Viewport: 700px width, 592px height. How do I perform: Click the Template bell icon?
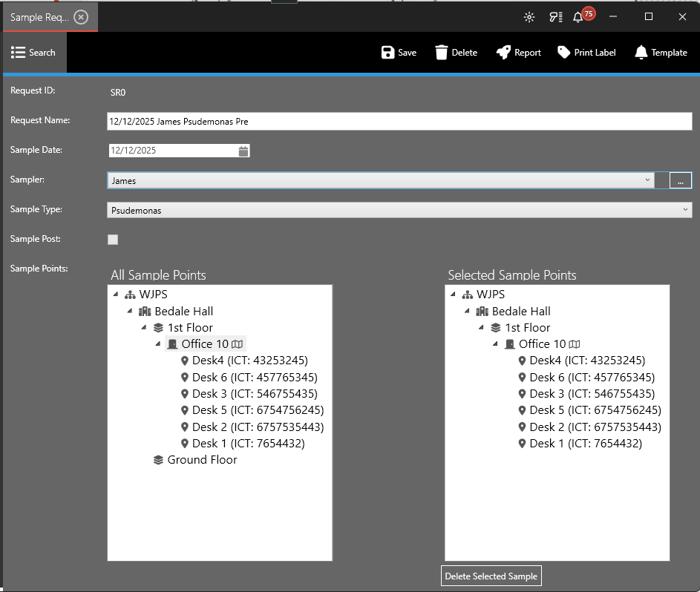(x=641, y=52)
